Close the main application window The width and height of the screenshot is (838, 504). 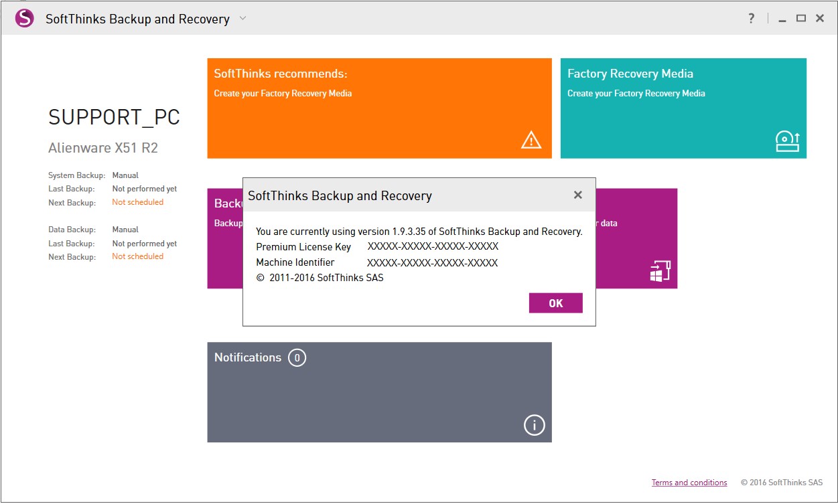click(x=819, y=19)
